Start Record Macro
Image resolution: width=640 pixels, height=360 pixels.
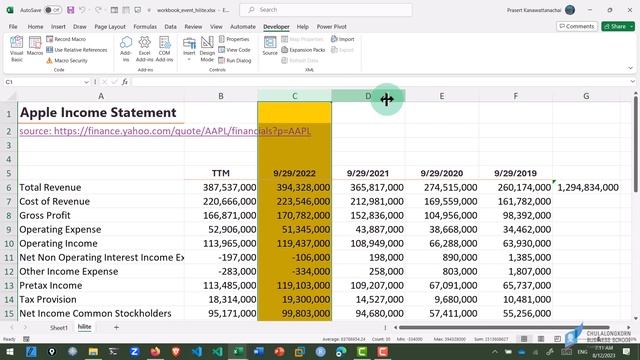(66, 39)
